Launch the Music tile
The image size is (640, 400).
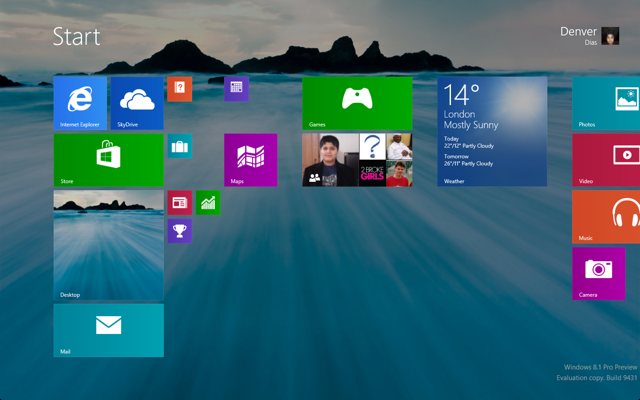click(606, 217)
